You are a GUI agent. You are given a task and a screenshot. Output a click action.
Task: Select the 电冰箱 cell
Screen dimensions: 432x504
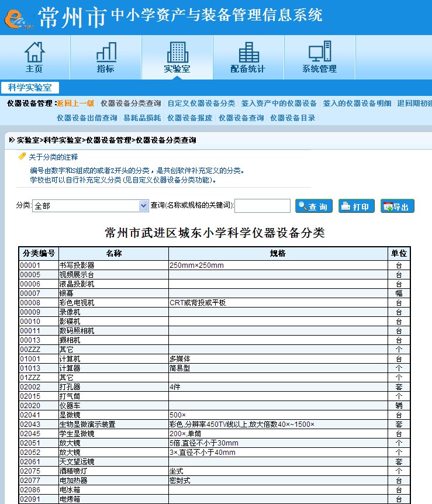click(114, 490)
